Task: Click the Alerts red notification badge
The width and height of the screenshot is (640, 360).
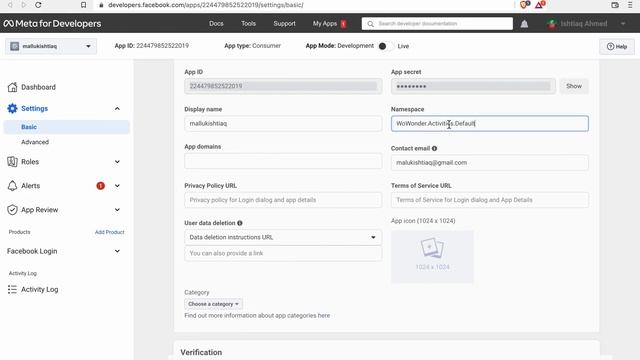Action: (100, 186)
